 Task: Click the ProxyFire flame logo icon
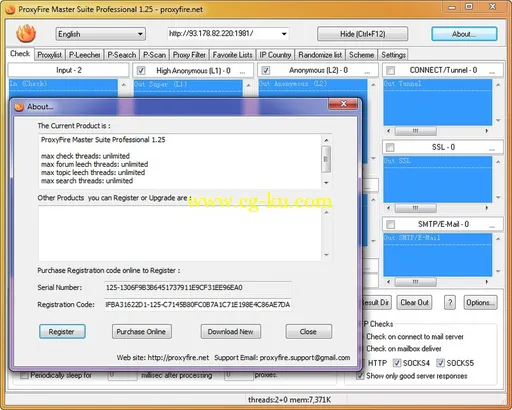[26, 34]
